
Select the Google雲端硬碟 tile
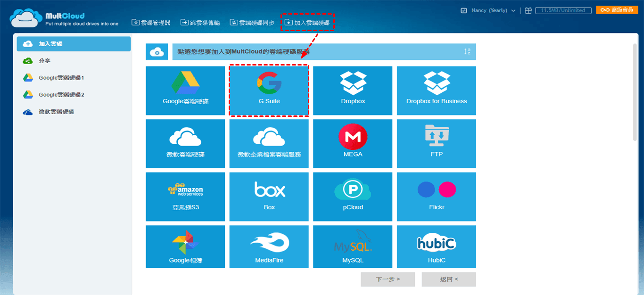click(x=185, y=90)
